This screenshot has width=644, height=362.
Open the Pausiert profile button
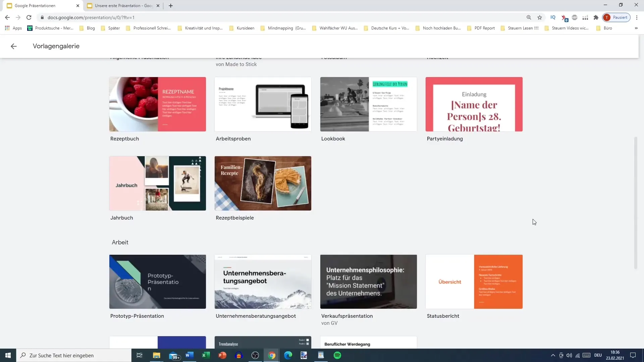pos(616,17)
